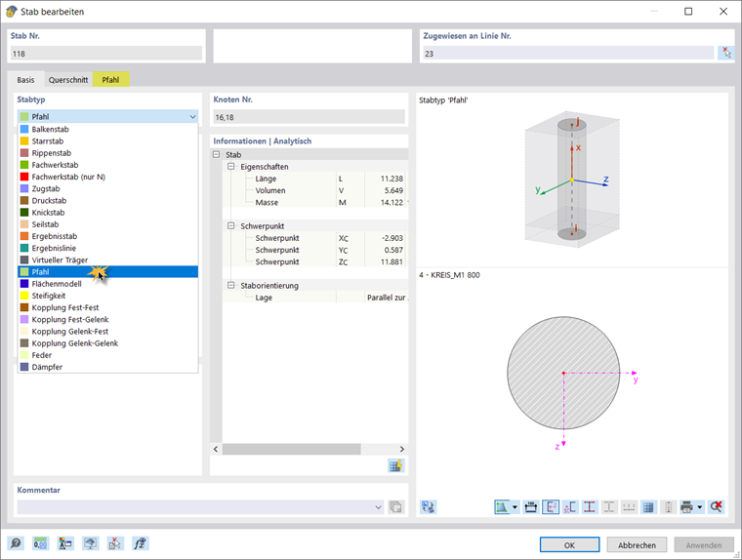Collapse the Eigenschaften tree node
This screenshot has height=560, width=742.
[x=231, y=167]
